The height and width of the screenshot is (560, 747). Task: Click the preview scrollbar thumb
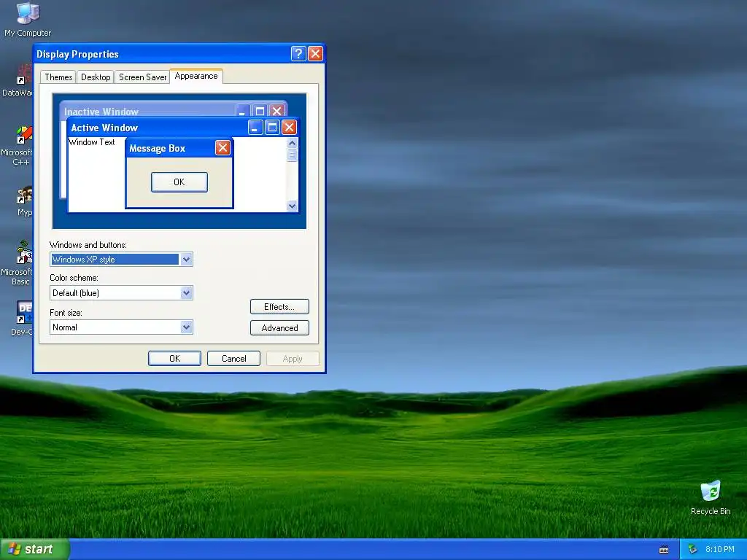point(292,155)
